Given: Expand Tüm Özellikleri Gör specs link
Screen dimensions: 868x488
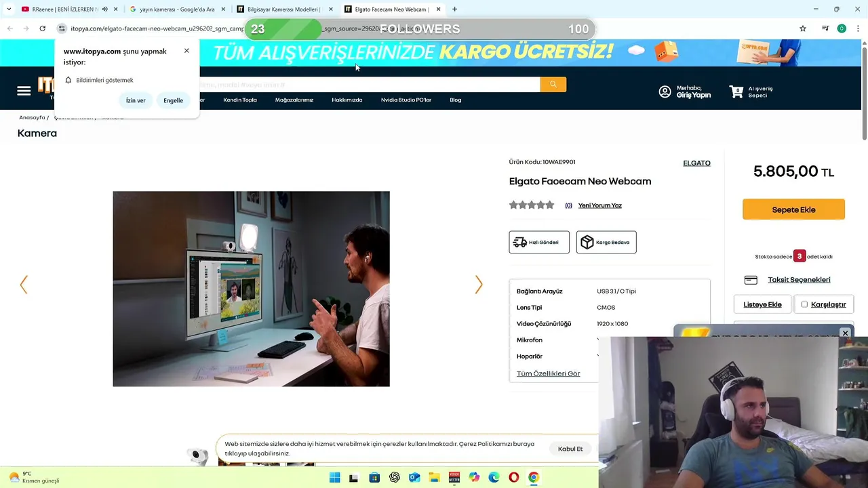Looking at the screenshot, I should (549, 373).
